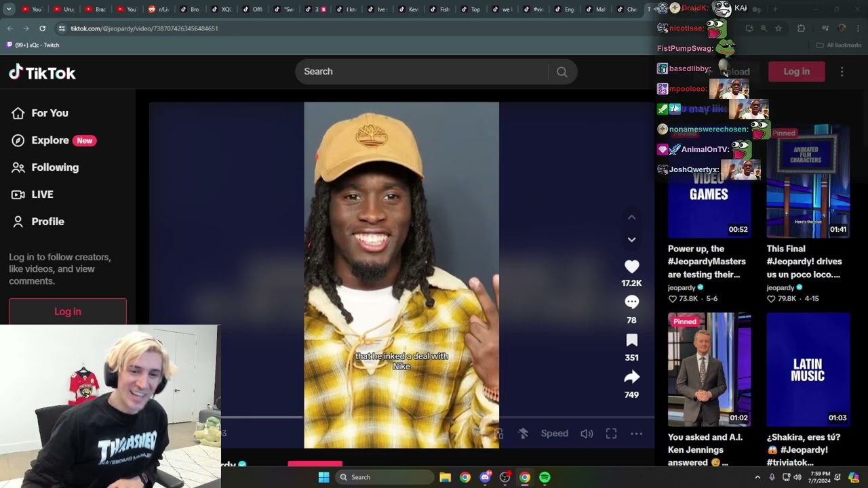Save video with bookmark icon

(x=631, y=340)
